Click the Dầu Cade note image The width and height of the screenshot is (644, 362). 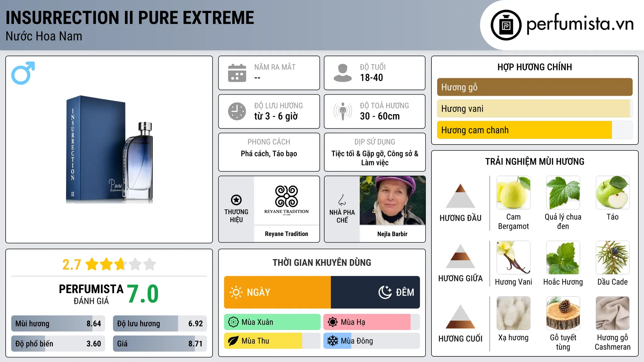613,258
